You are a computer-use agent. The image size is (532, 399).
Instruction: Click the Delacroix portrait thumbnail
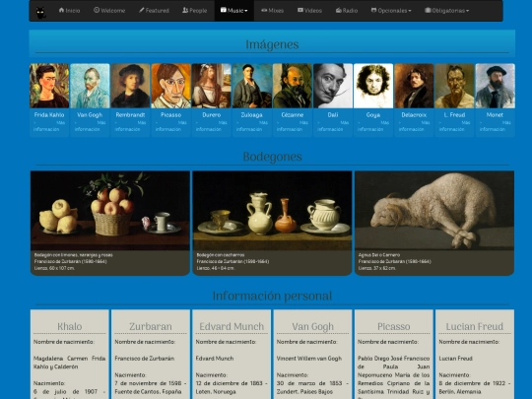tap(414, 86)
